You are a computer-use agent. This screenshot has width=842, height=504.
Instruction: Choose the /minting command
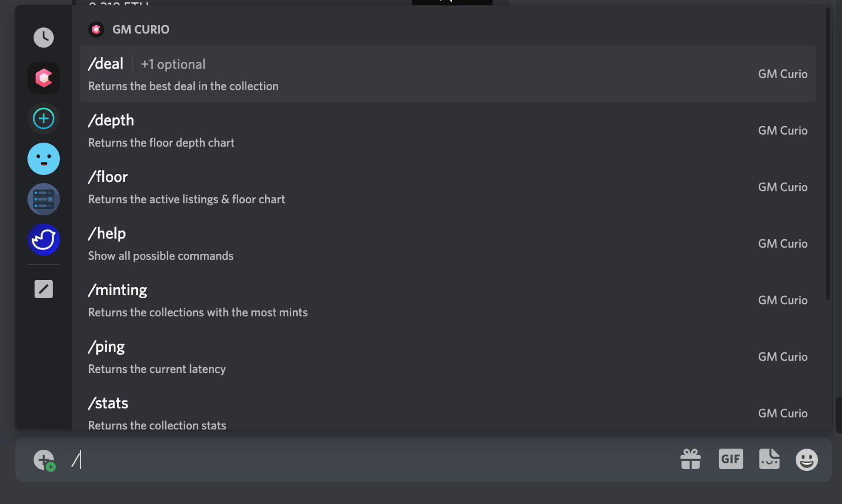click(x=448, y=300)
